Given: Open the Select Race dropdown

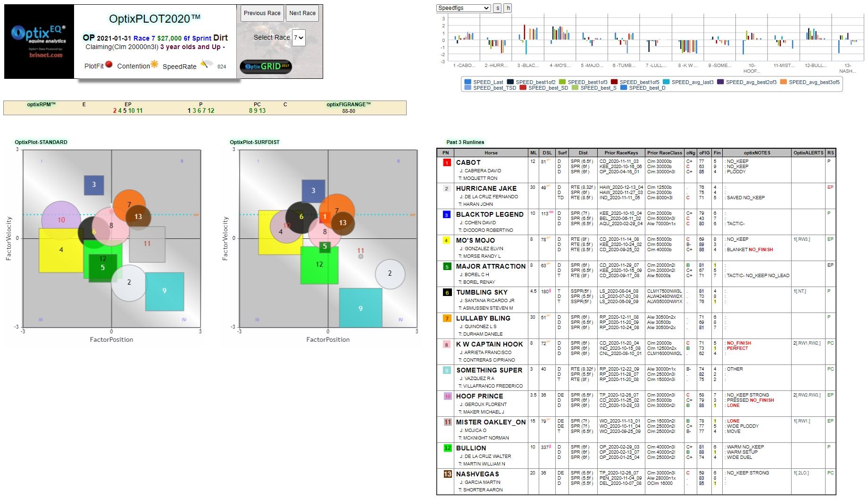Looking at the screenshot, I should pos(299,38).
